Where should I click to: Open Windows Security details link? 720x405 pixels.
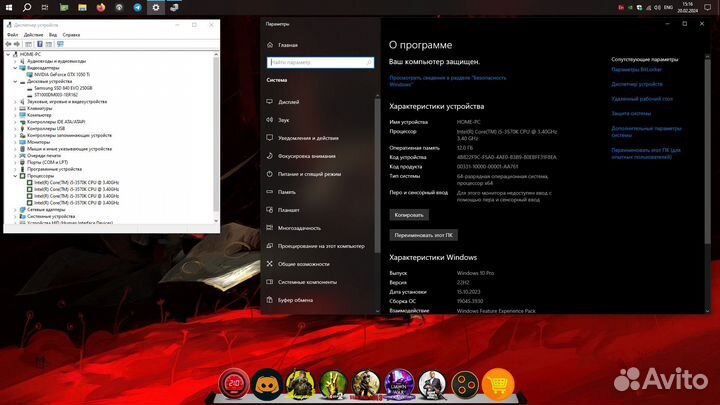448,81
